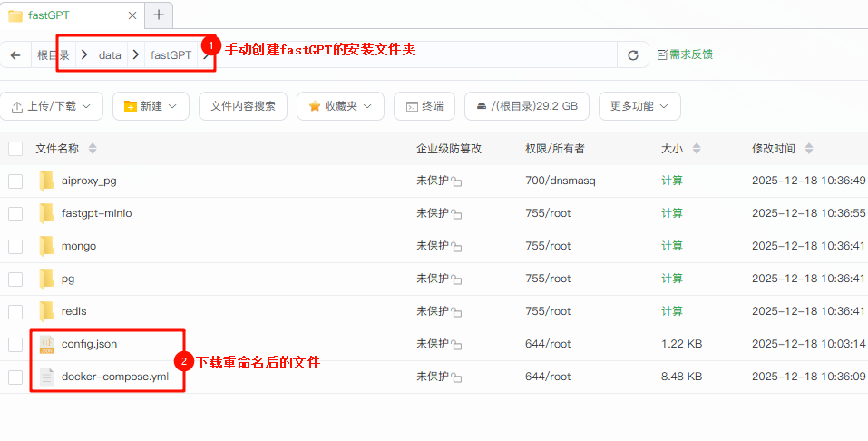
Task: Click 计算 size link for pg folder
Action: [x=672, y=279]
